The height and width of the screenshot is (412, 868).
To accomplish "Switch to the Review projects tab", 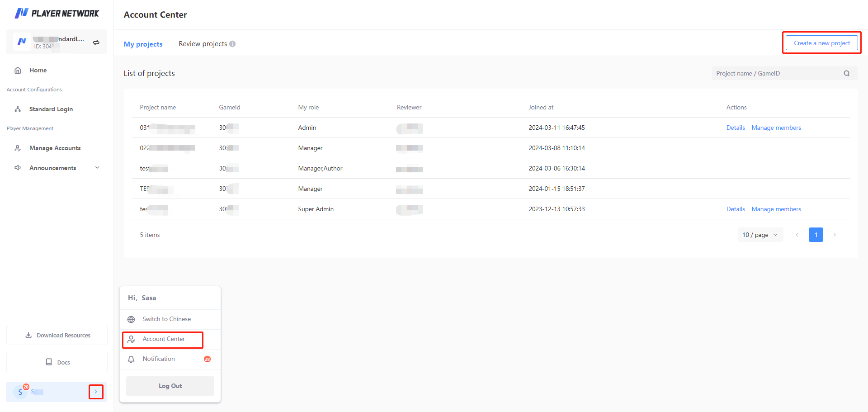I will (203, 44).
